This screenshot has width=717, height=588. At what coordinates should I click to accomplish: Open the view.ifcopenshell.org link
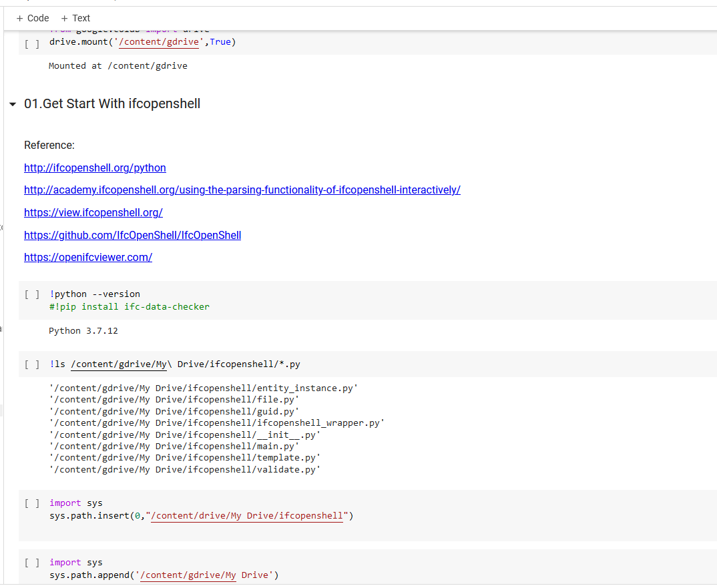[93, 212]
